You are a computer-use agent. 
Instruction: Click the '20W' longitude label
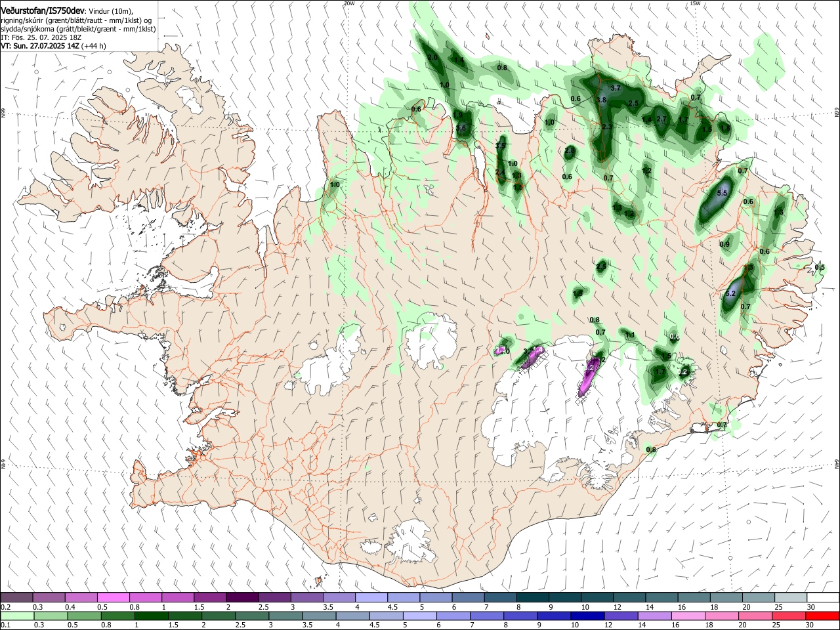[349, 3]
